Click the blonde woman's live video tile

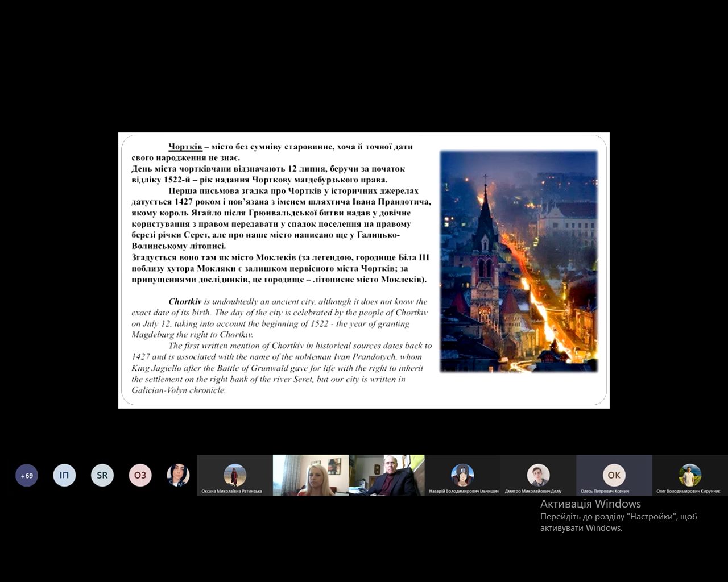[x=311, y=475]
